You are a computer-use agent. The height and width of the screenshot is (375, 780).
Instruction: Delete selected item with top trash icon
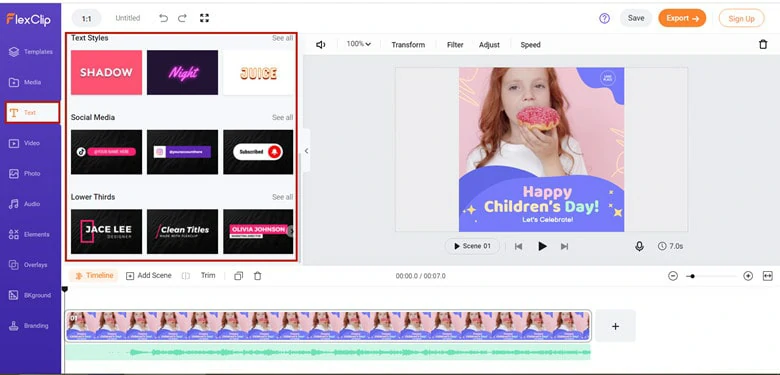pos(763,45)
